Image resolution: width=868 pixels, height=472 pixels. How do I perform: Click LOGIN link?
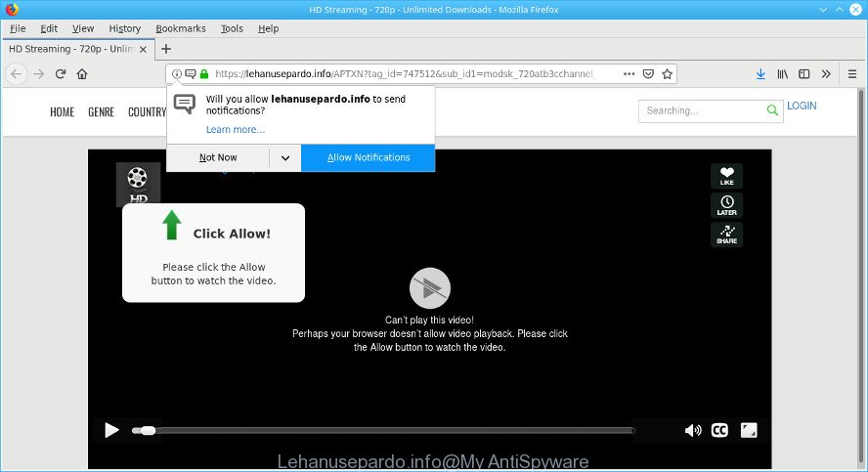coord(802,106)
